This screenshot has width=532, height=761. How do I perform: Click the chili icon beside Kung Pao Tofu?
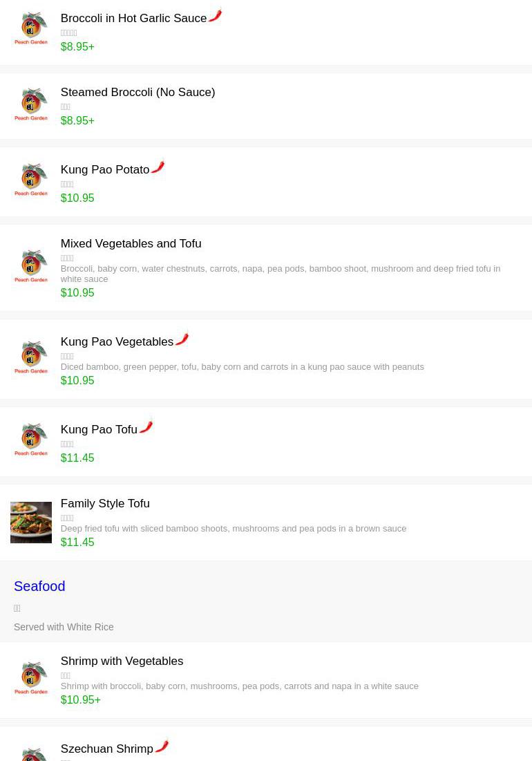pyautogui.click(x=146, y=427)
